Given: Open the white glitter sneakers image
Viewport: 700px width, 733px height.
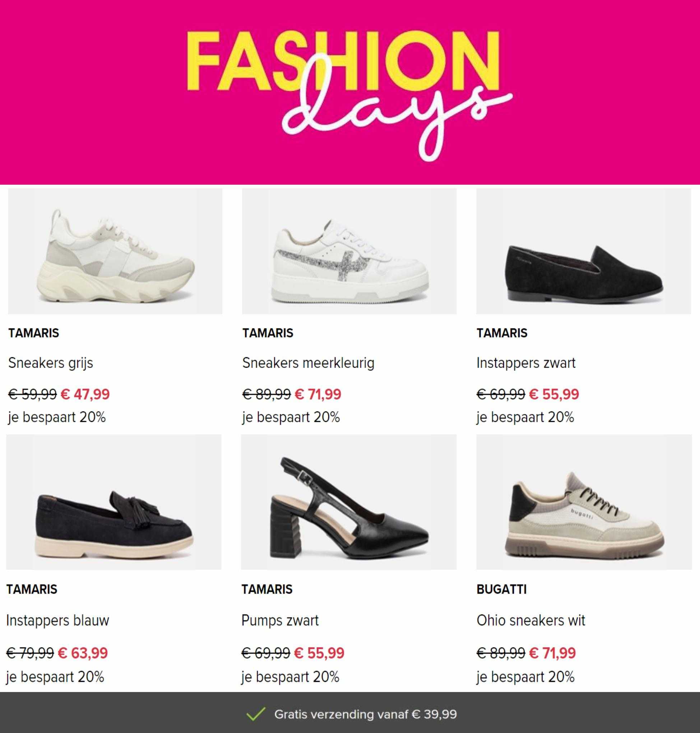Looking at the screenshot, I should (x=349, y=251).
